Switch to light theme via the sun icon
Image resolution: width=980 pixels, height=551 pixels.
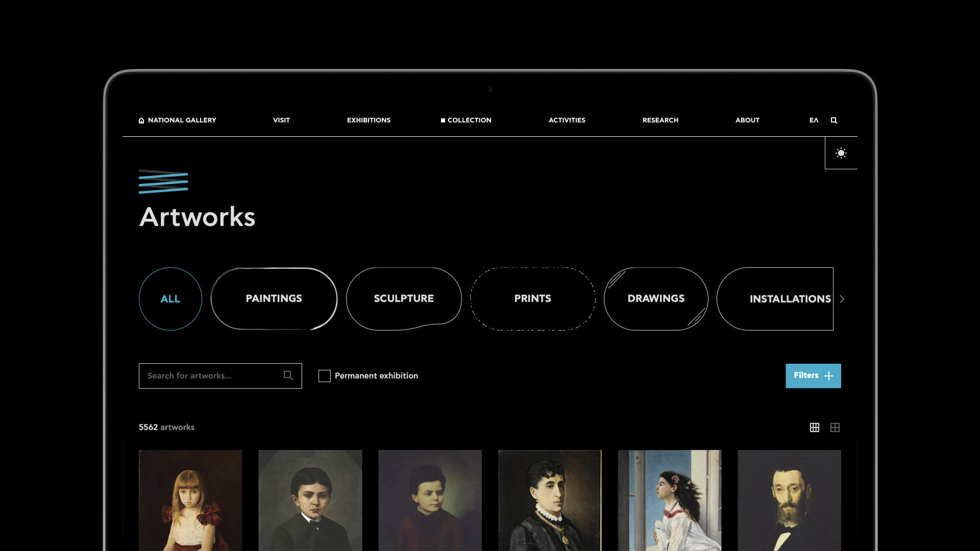click(841, 153)
